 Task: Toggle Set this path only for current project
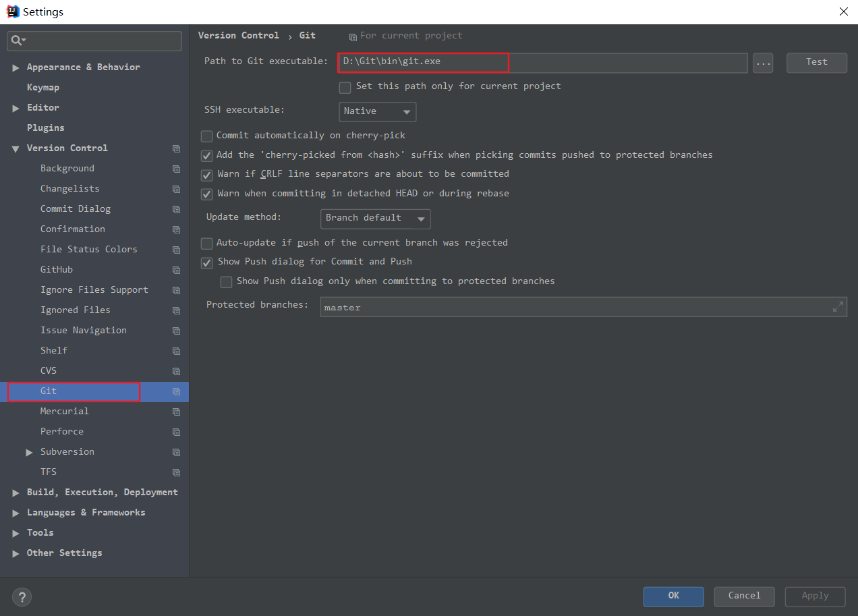(x=345, y=87)
